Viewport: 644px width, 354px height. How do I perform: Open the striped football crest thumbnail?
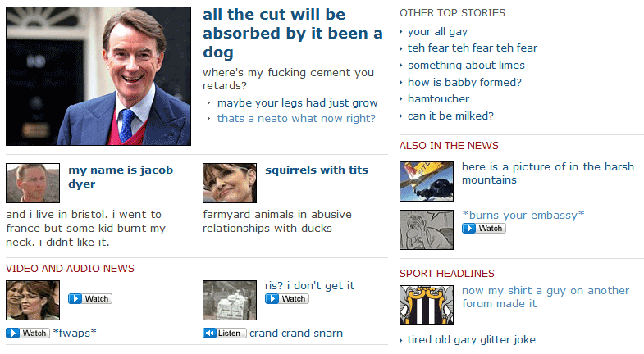[x=427, y=305]
